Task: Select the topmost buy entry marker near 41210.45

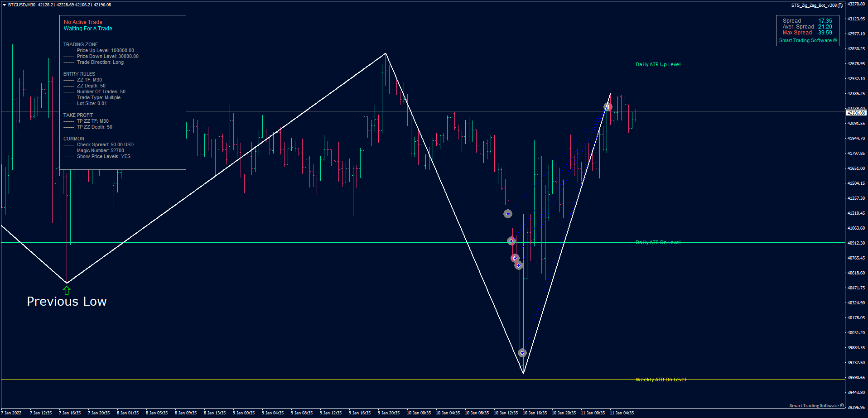Action: click(508, 214)
